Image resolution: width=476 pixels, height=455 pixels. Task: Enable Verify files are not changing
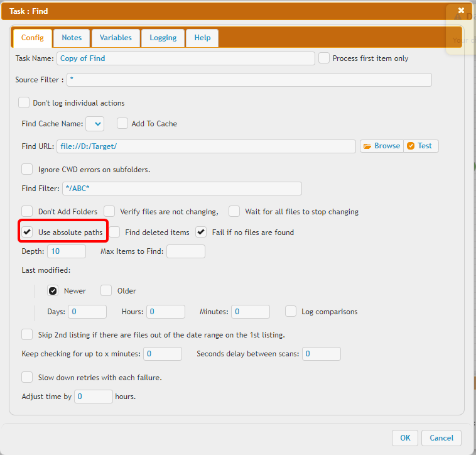coord(109,211)
